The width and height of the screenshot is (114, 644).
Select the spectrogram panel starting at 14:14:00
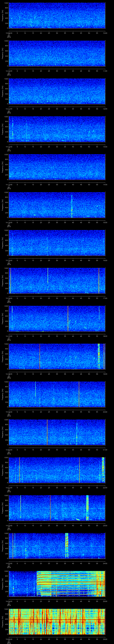[57, 205]
